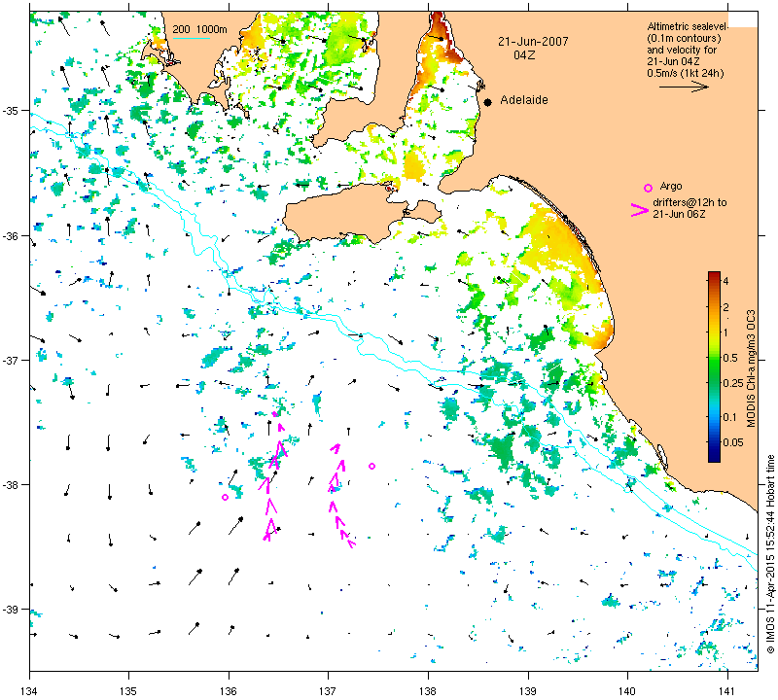Click the '-35' latitude axis label

pos(17,110)
